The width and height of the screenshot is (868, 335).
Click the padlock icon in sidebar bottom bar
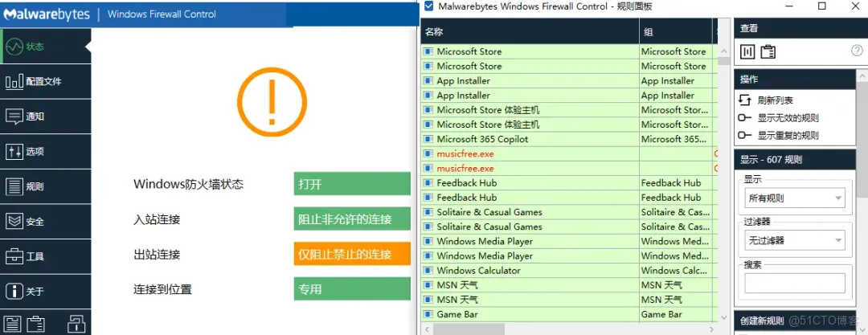point(76,324)
